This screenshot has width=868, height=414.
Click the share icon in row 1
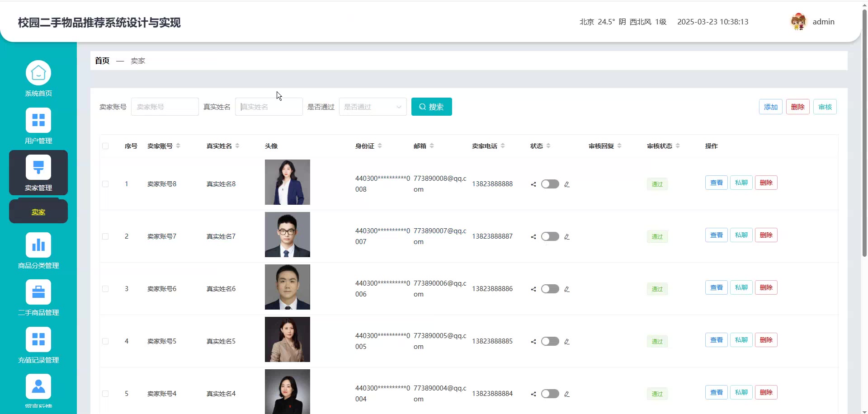(533, 184)
